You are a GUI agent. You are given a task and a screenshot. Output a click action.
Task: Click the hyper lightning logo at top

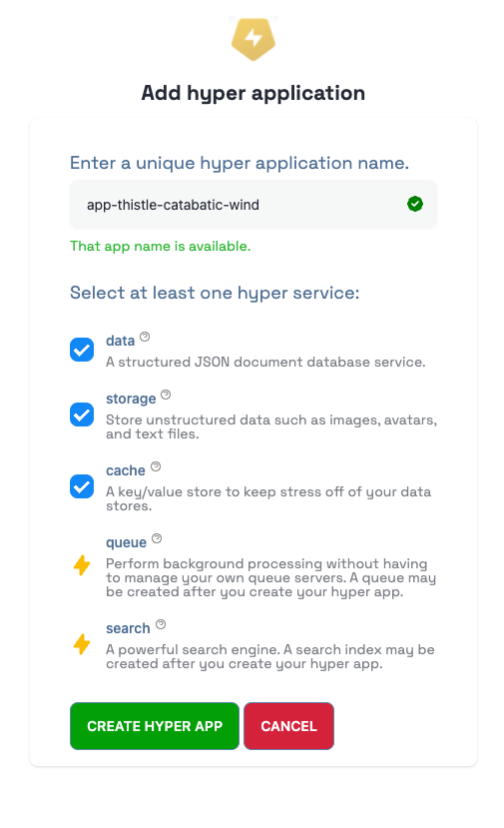pos(253,39)
